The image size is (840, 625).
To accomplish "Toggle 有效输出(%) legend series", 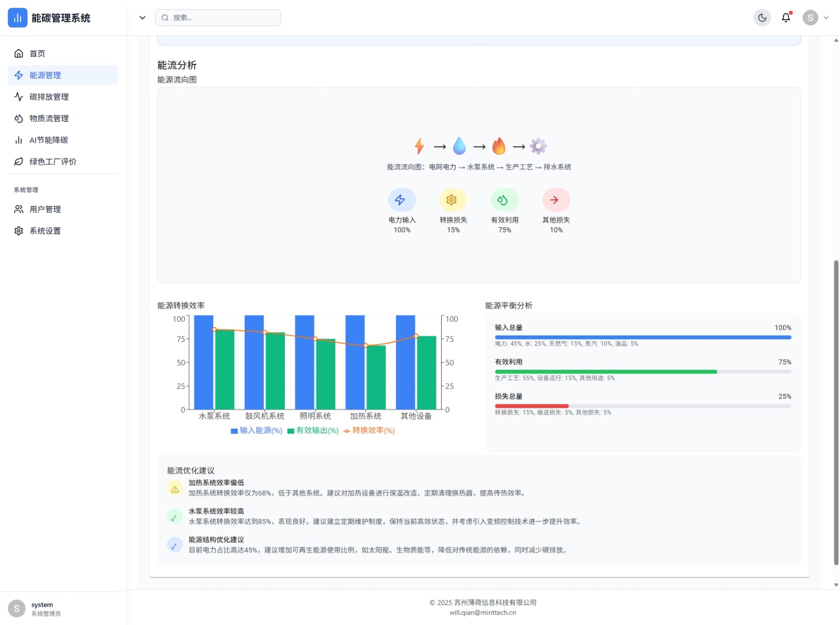I will (x=313, y=430).
